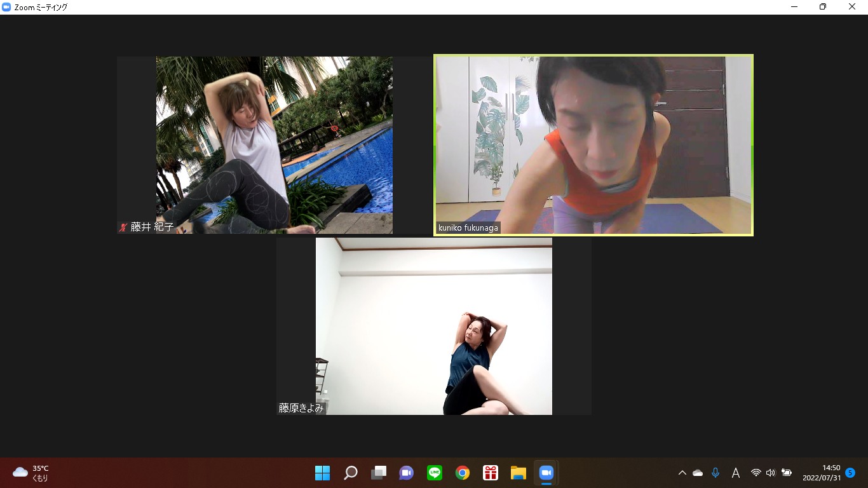Open File Explorer from the taskbar
868x488 pixels.
[519, 473]
